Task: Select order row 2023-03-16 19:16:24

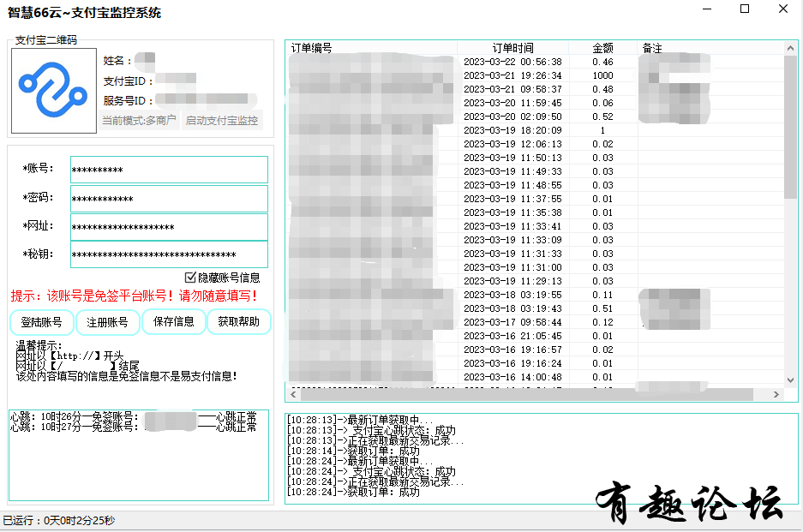Action: [x=535, y=363]
